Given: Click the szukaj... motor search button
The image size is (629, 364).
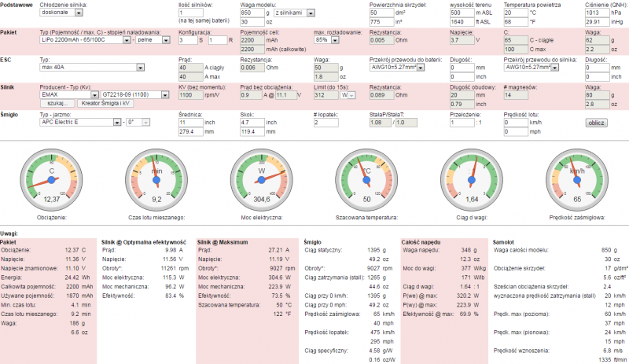Looking at the screenshot, I should 56,103.
